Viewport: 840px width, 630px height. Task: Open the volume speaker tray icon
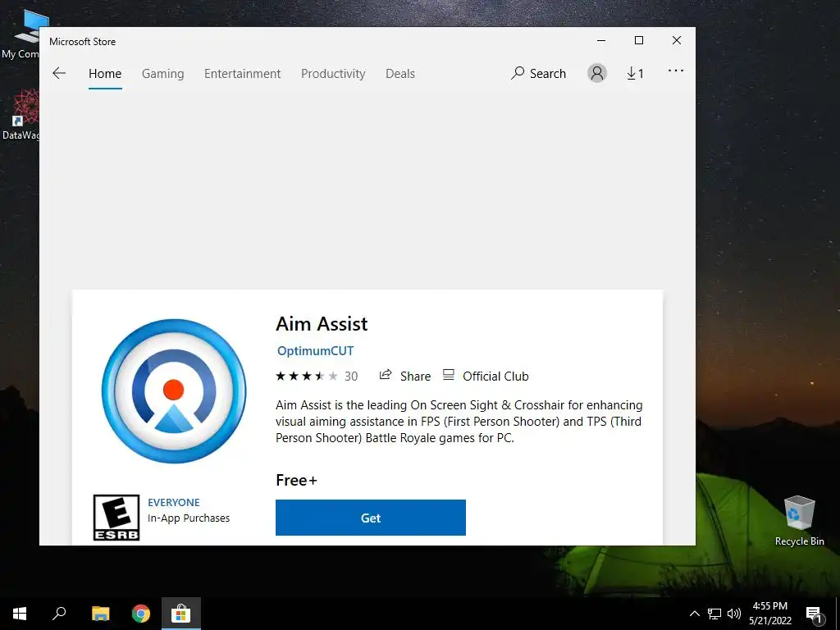(734, 614)
